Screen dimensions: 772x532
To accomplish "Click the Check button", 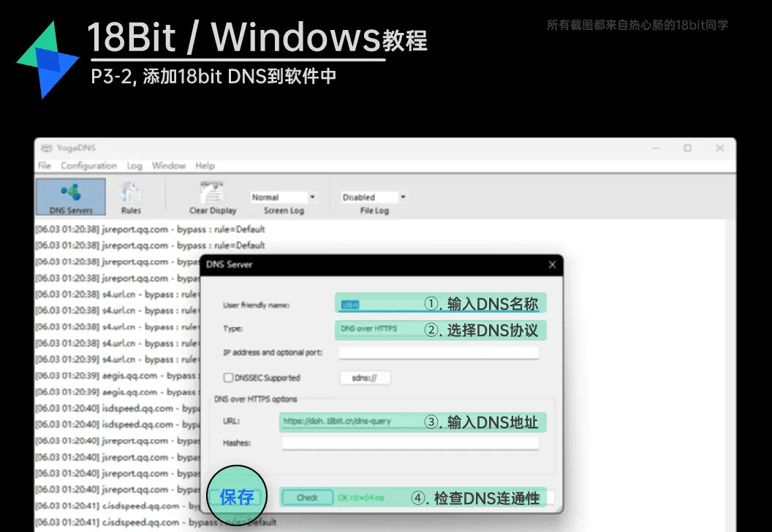I will click(307, 498).
